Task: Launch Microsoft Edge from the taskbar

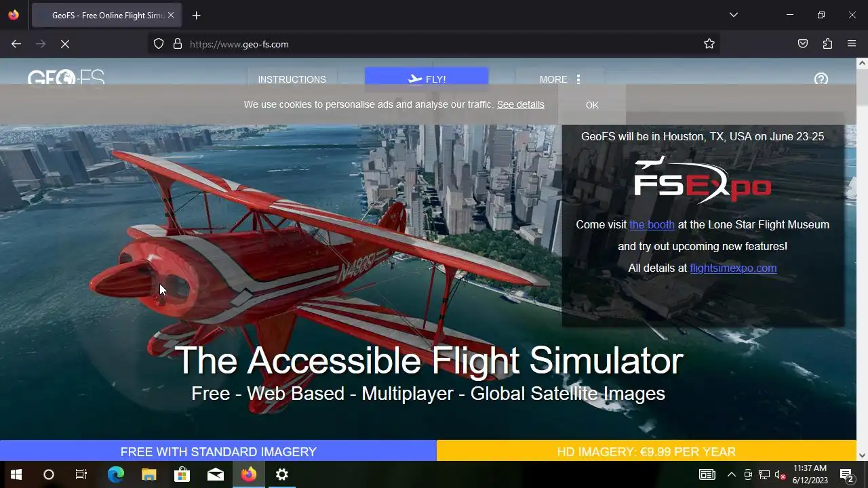Action: click(116, 474)
